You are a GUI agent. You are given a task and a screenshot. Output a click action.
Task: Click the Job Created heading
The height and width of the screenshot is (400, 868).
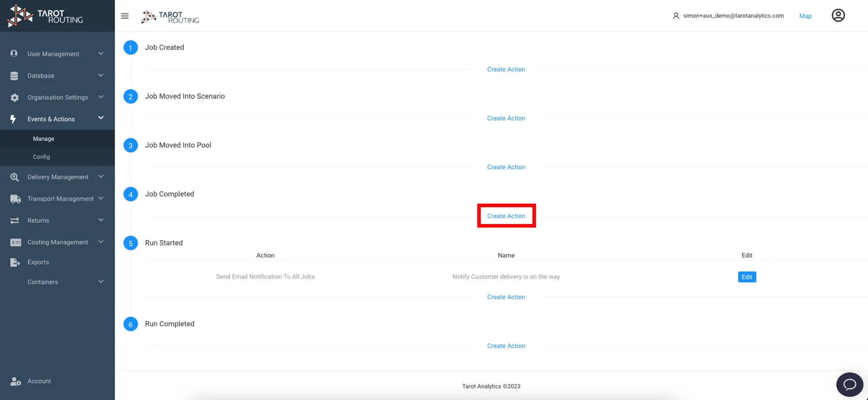(164, 47)
